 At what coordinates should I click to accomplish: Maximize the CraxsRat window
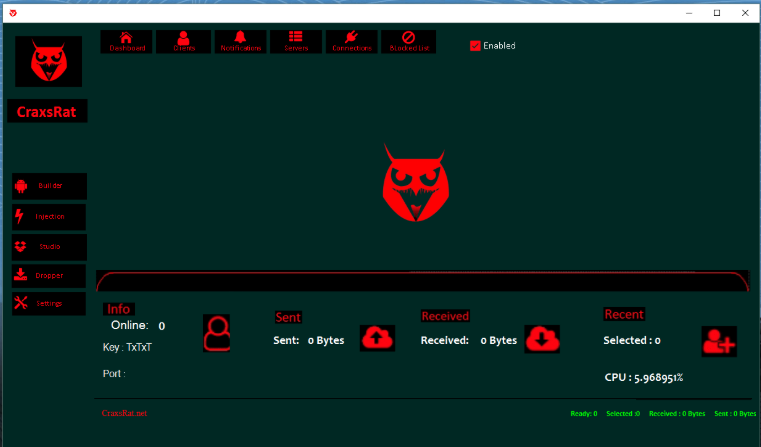(x=717, y=13)
